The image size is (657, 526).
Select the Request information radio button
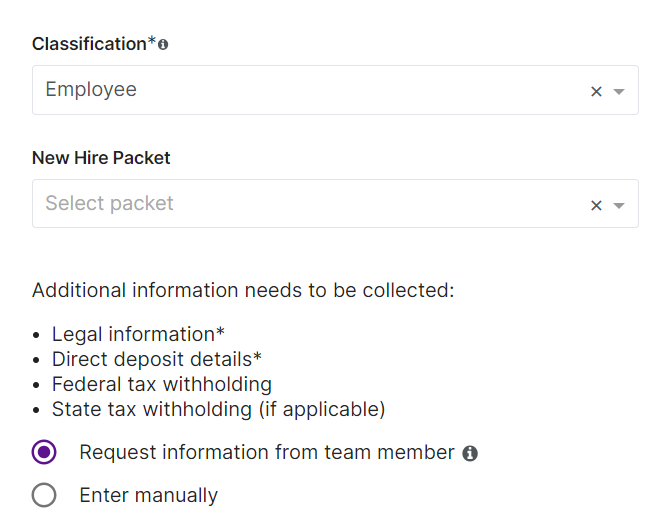point(44,452)
